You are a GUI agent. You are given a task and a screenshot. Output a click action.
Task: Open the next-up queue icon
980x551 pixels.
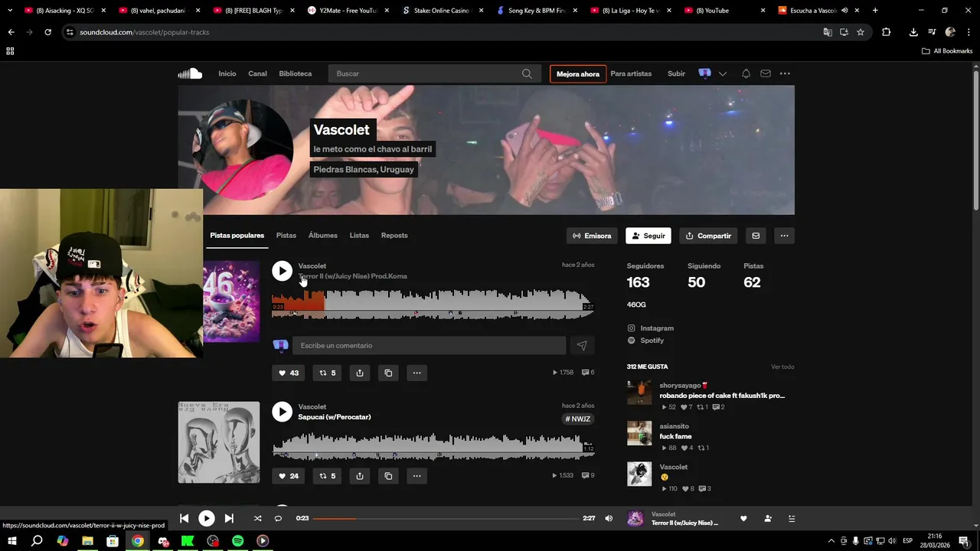point(792,518)
